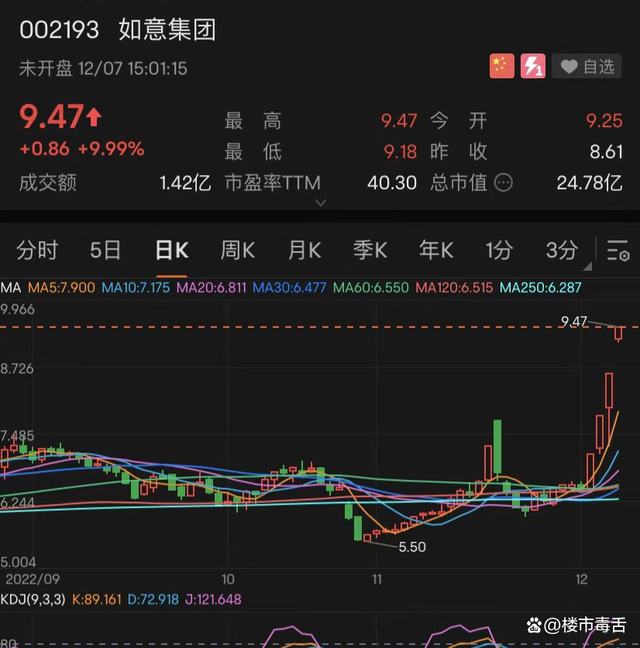Screen dimensions: 640x648
Task: Tap MA250:6.287 value
Action: tap(540, 288)
